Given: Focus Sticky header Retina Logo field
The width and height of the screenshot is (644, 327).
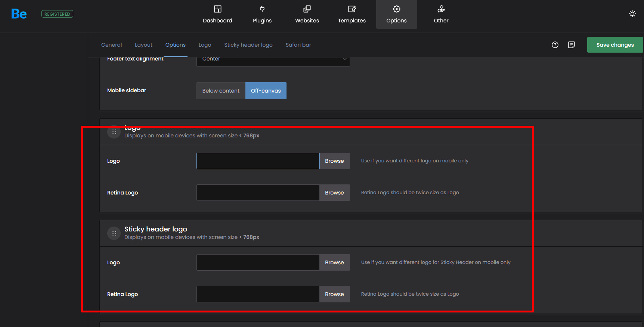Looking at the screenshot, I should (x=258, y=294).
